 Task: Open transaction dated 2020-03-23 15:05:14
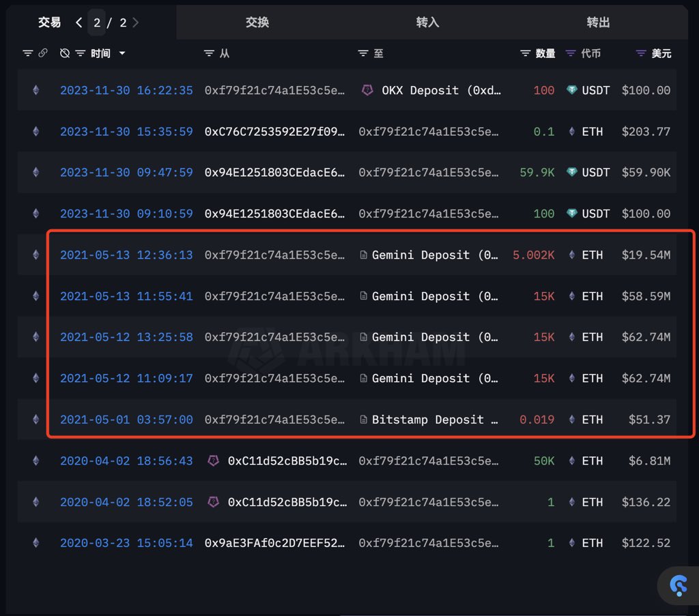(x=126, y=543)
